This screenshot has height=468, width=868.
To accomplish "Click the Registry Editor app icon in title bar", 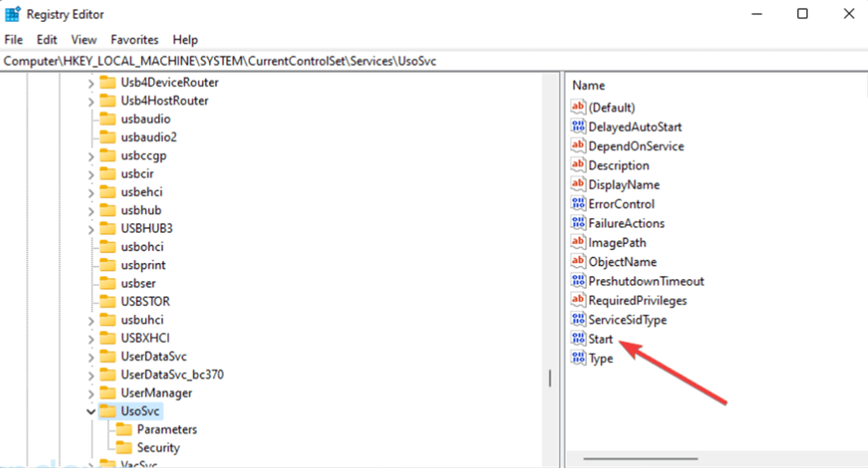I will [x=12, y=14].
